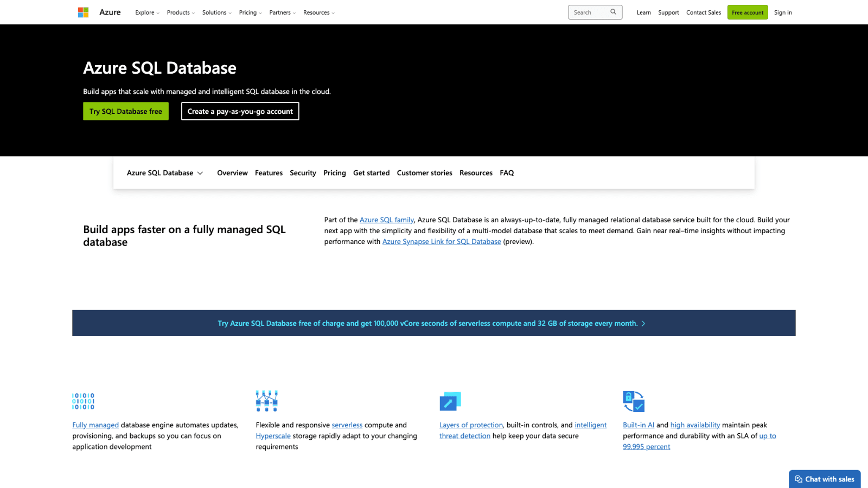The image size is (868, 488).
Task: Click the Build apps faster heading text
Action: tap(184, 236)
